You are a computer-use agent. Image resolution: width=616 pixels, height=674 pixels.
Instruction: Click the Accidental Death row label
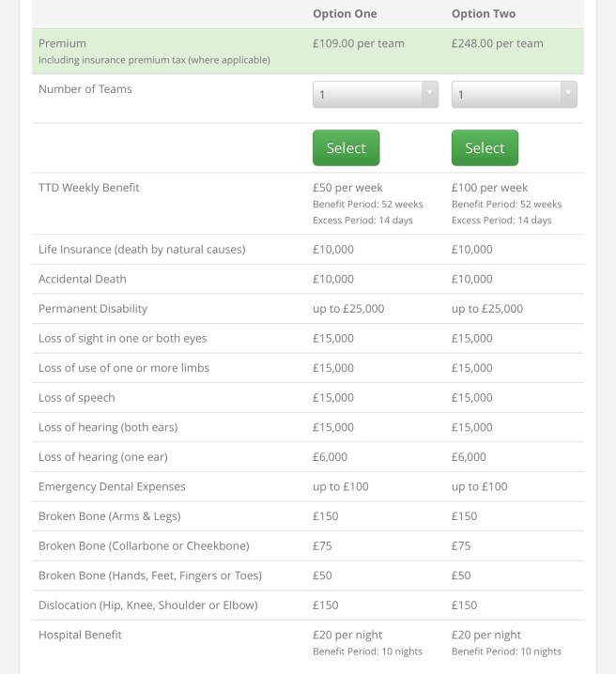point(83,279)
